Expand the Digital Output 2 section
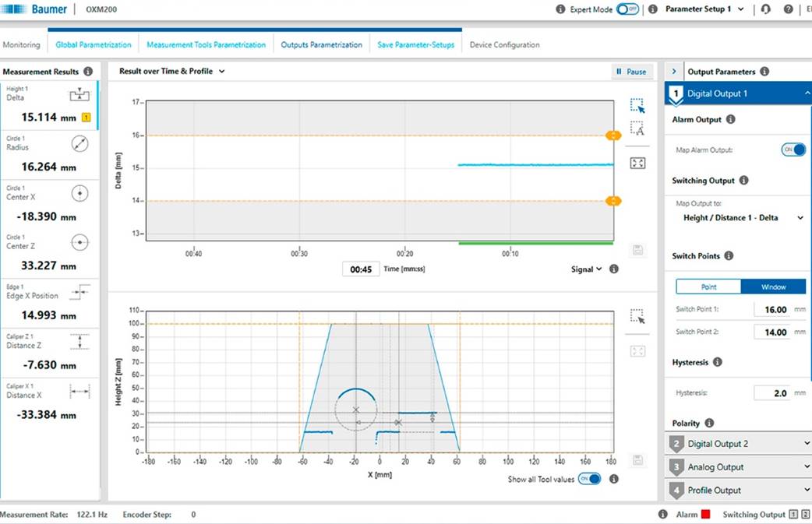This screenshot has height=524, width=812. [x=738, y=444]
